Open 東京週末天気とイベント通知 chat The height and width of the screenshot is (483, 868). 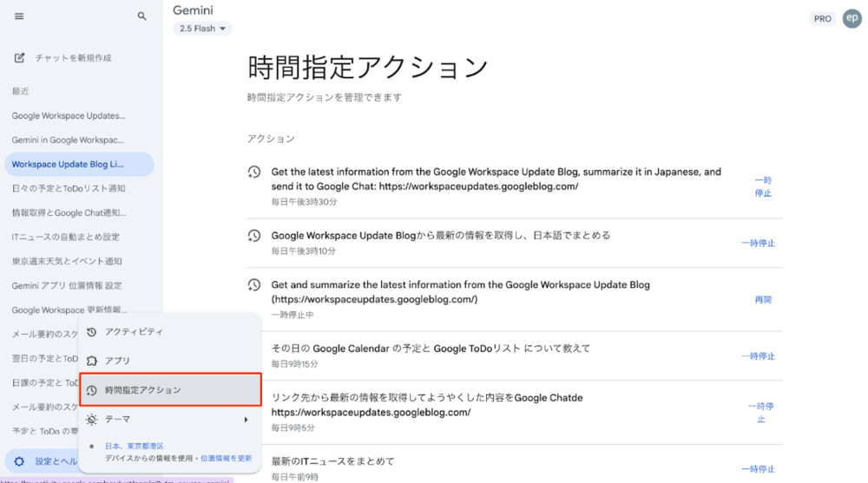click(x=67, y=261)
